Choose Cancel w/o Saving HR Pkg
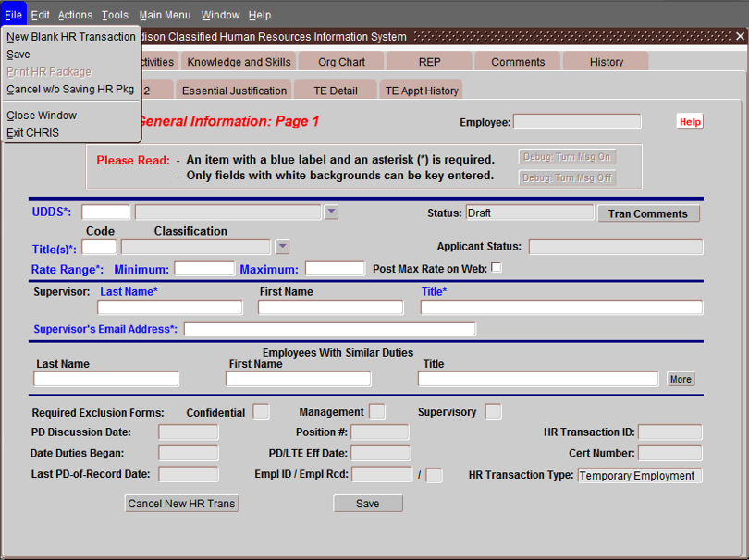The width and height of the screenshot is (749, 560). [71, 90]
